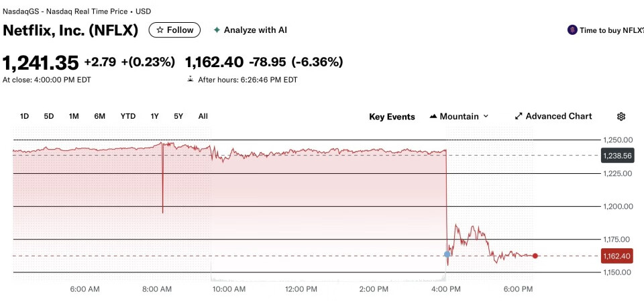Viewport: 644px width, 304px height.
Task: Click the red latest price dot on chart
Action: (535, 256)
